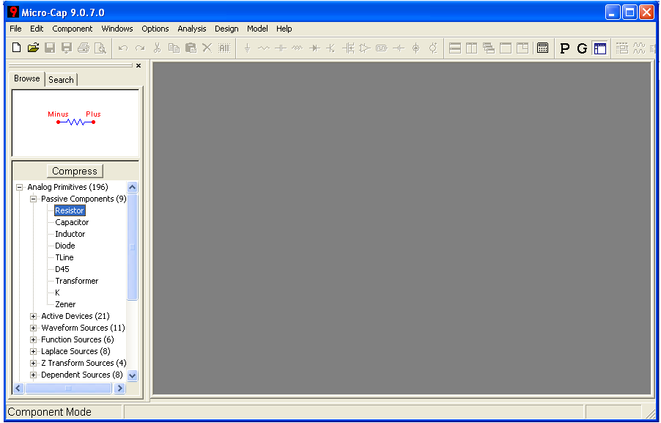Open the Help menu
Image resolution: width=661 pixels, height=423 pixels.
click(284, 29)
